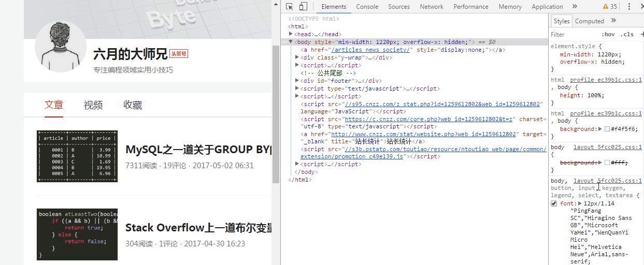Show more Styles pane tabs chevron
The height and width of the screenshot is (265, 644).
pos(613,21)
